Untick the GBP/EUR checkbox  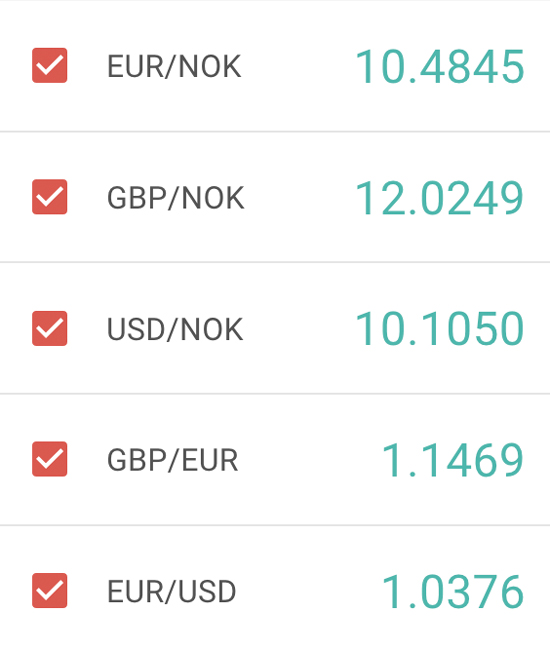pyautogui.click(x=50, y=459)
